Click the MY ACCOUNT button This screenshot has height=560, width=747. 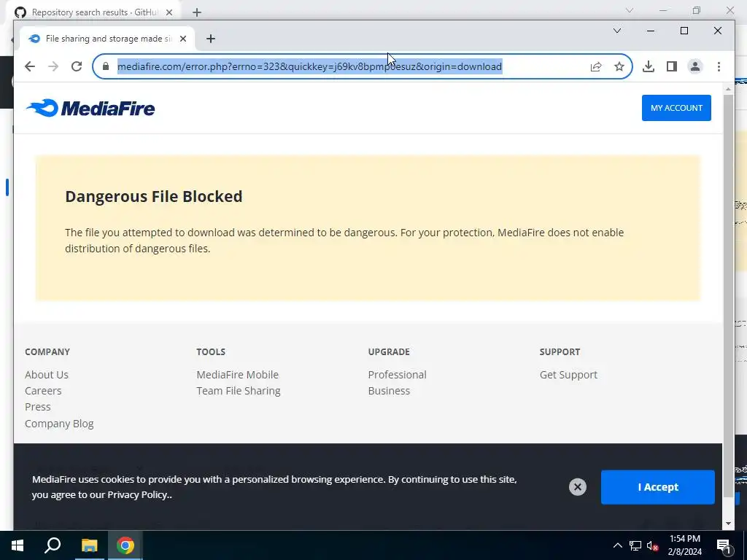point(676,108)
